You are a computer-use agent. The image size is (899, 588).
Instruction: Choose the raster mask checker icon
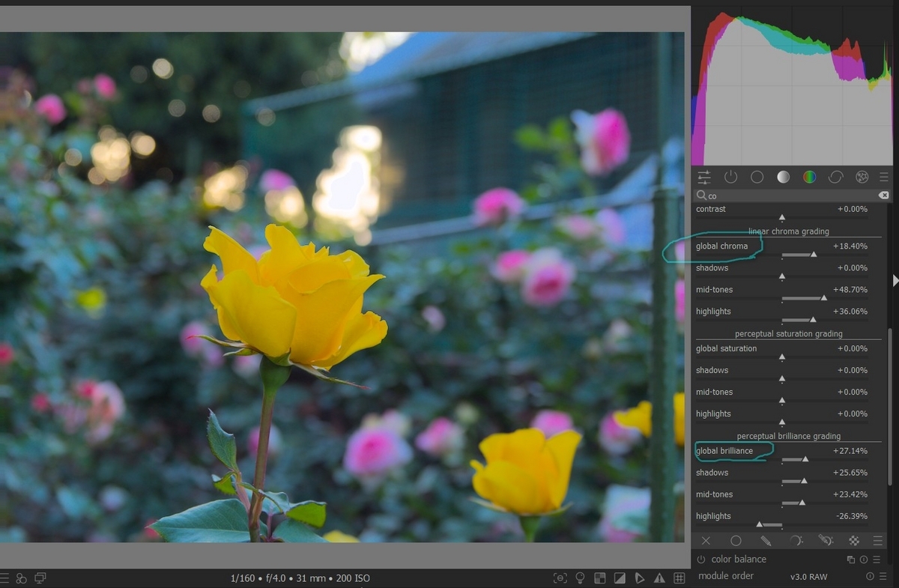pos(854,540)
